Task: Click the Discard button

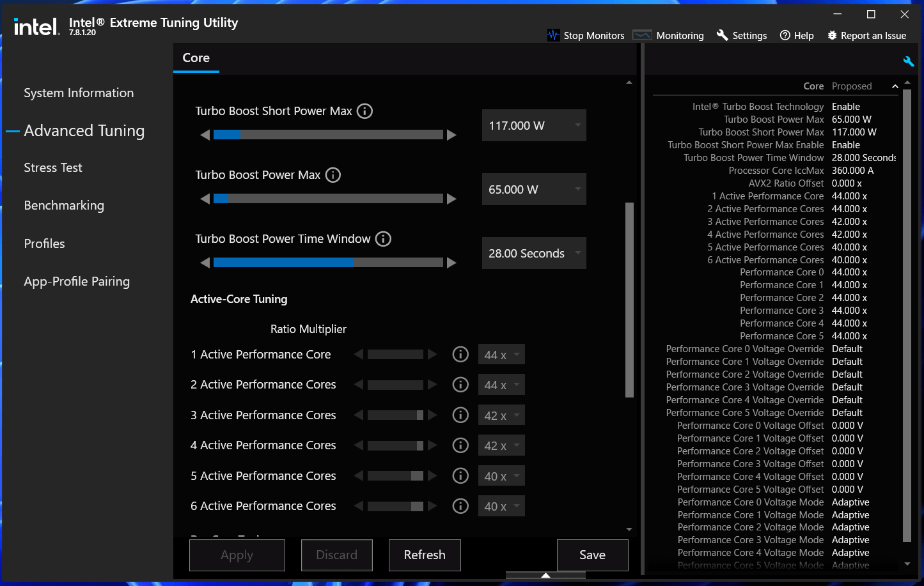Action: coord(337,555)
